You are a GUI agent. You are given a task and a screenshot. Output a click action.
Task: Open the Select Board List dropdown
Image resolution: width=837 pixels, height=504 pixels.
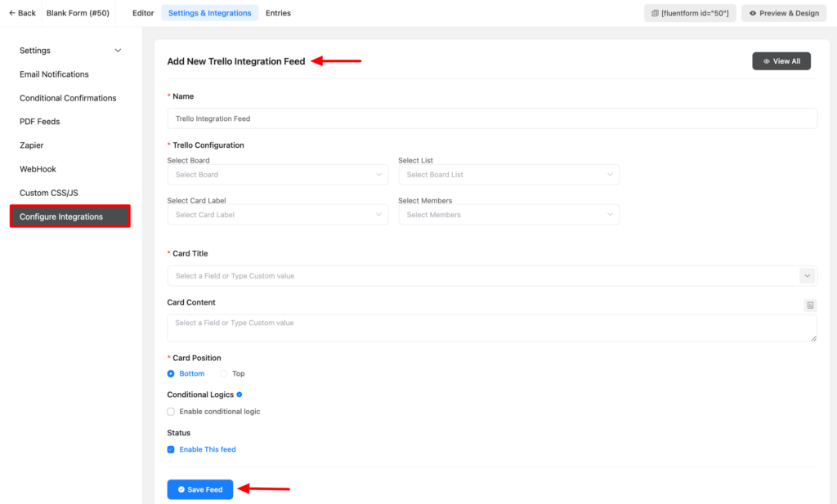click(508, 174)
